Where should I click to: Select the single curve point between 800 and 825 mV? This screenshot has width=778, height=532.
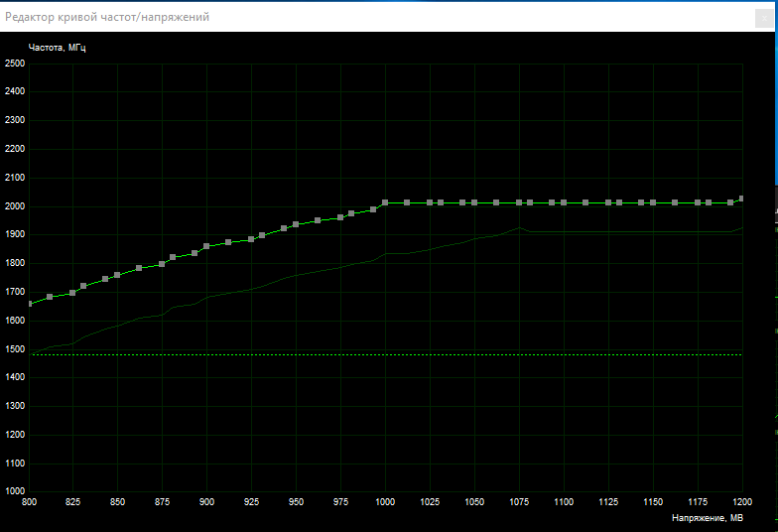(x=50, y=297)
